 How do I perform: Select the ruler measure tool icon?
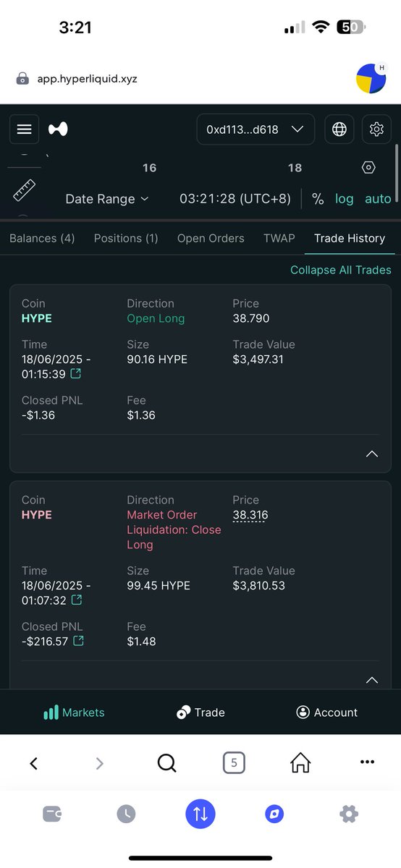(24, 190)
